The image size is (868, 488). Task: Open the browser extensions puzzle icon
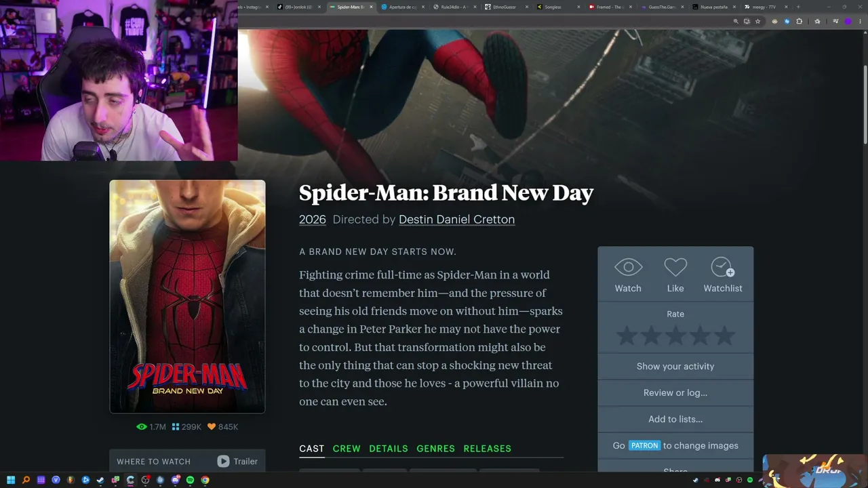tap(799, 21)
